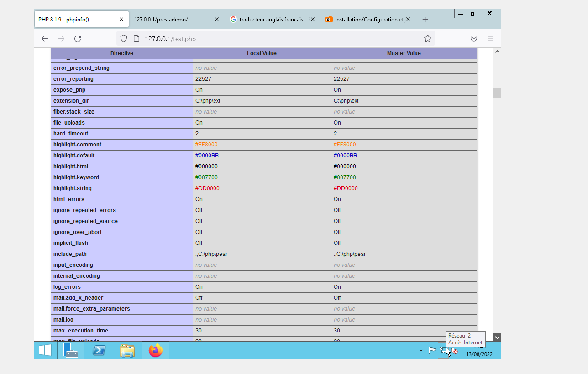Click the max_execution_time local value 30
Viewport: 588px width, 374px height.
(199, 331)
